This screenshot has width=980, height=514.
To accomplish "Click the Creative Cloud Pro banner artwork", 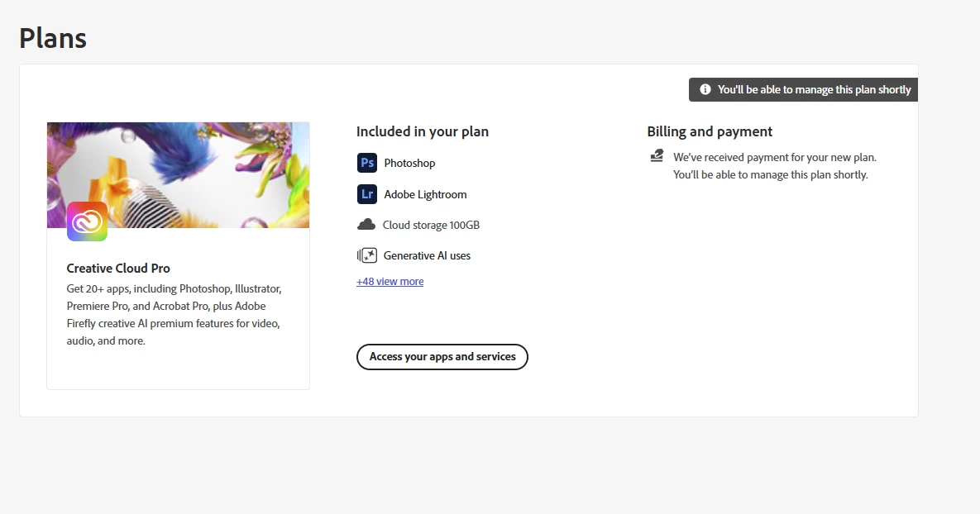I will [x=178, y=175].
